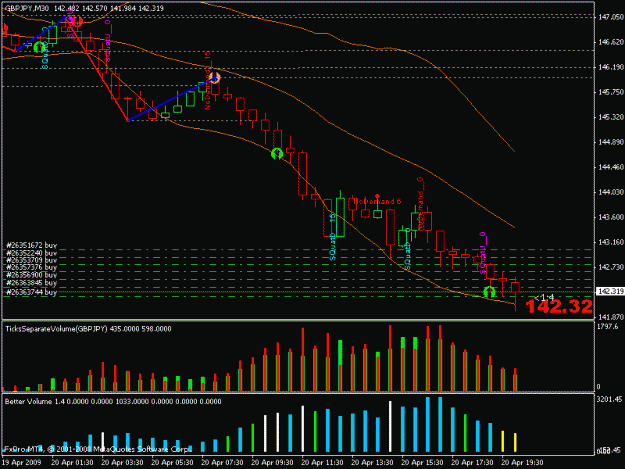Click the orange circle marker at the end of the second blue trend line
This screenshot has height=469, width=625.
[215, 78]
